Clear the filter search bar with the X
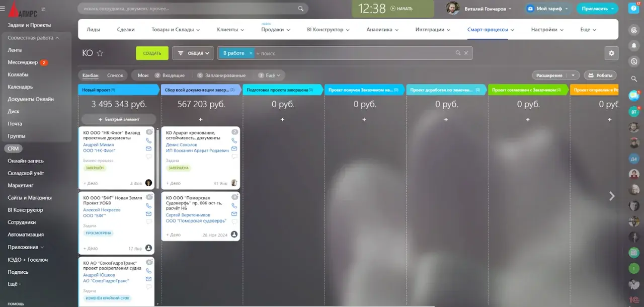The height and width of the screenshot is (307, 644). point(466,53)
